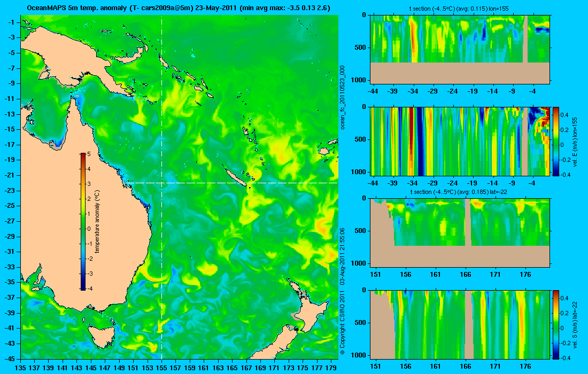
Task: Click longitude tick '179' on map axis
Action: click(331, 368)
